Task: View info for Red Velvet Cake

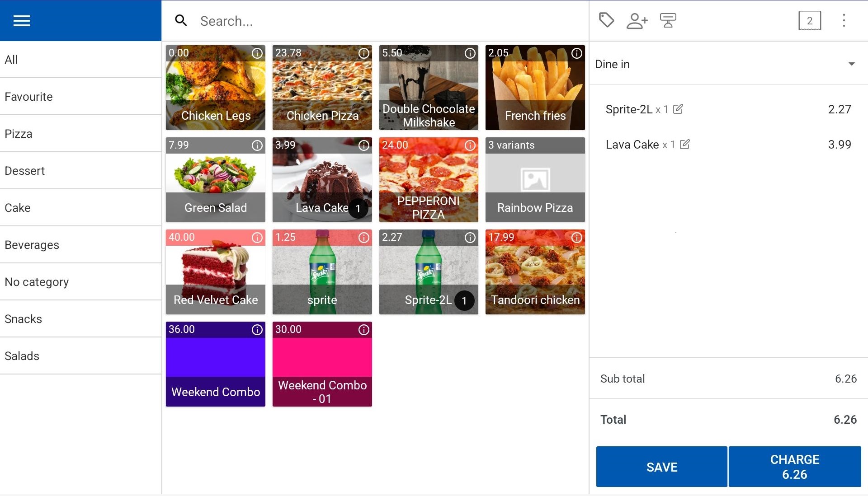Action: click(257, 238)
